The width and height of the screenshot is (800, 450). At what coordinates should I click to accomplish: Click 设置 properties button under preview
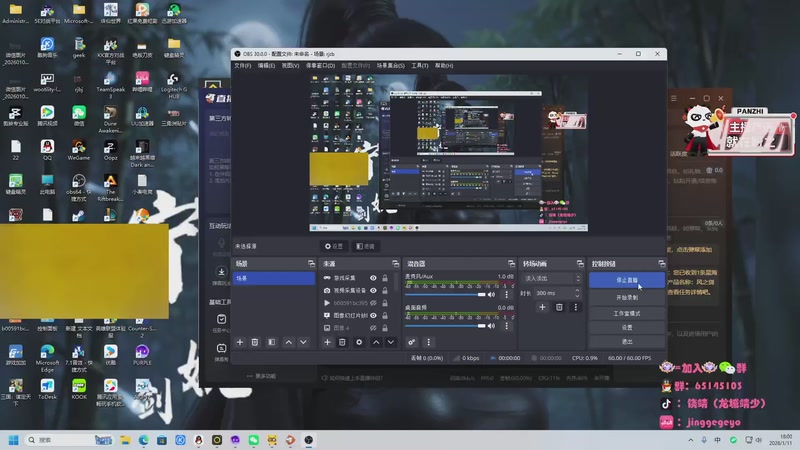[334, 246]
